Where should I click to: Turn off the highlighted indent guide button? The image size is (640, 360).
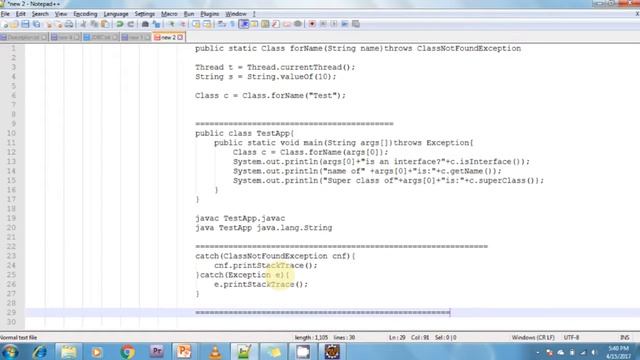tap(244, 24)
